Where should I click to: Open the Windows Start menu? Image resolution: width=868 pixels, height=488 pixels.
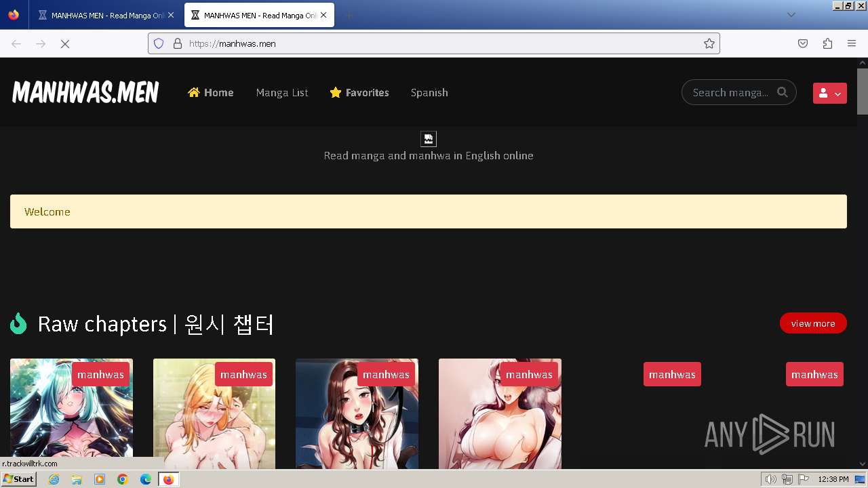(x=18, y=479)
